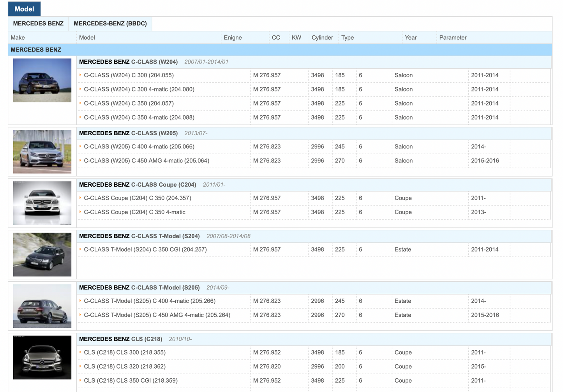Switch to MERCEDES BENZ make tab
Image resolution: width=563 pixels, height=392 pixels.
[x=38, y=23]
